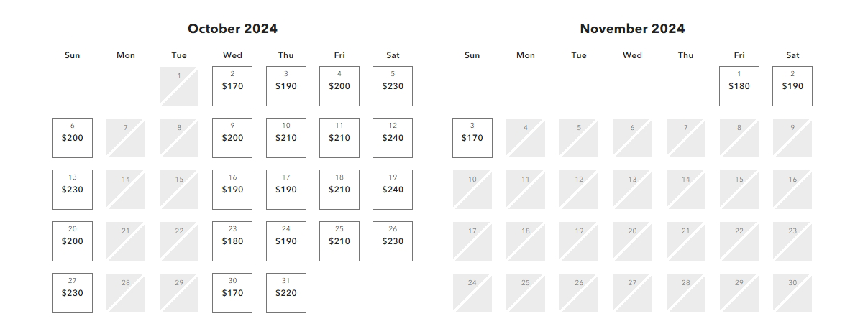Select October 25 priced $210
868x334 pixels.
point(339,241)
